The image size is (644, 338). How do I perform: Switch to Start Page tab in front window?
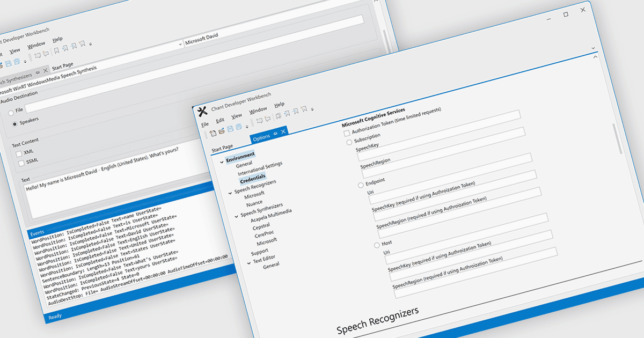tap(222, 147)
